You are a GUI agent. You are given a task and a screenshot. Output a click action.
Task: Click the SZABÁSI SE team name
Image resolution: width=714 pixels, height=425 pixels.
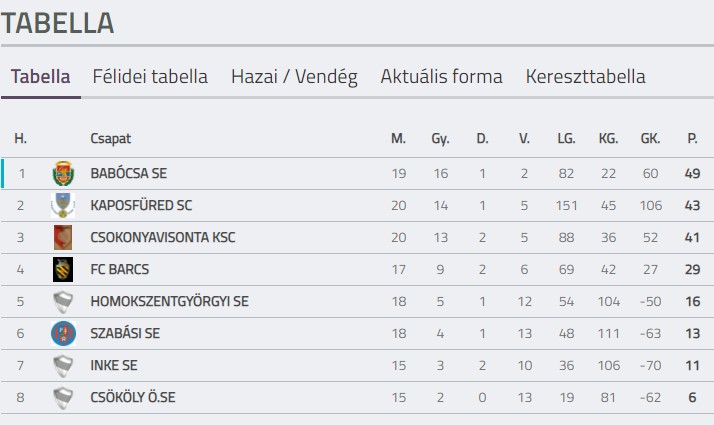124,334
